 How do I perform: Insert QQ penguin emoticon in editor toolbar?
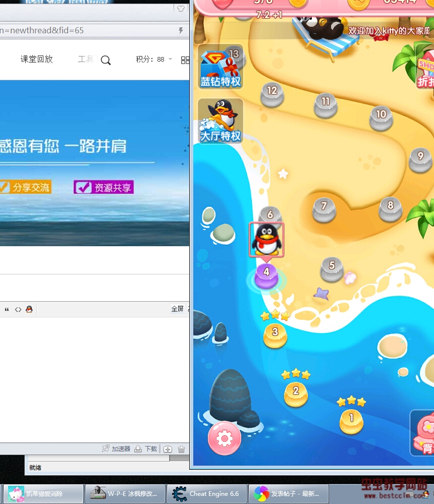[29, 309]
